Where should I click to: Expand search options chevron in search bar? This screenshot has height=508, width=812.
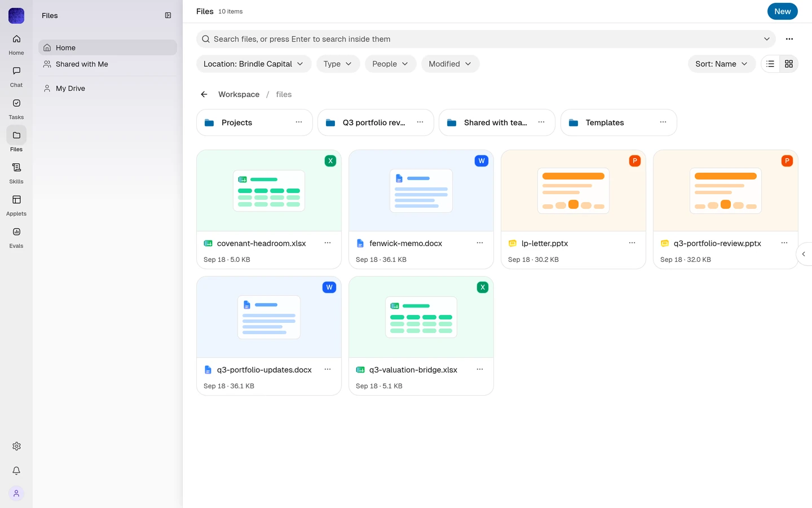(x=767, y=39)
